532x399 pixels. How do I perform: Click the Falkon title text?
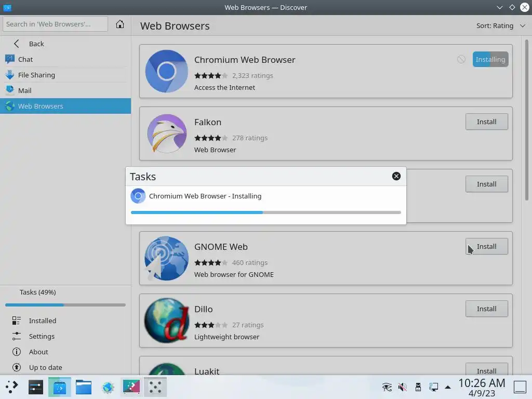208,122
